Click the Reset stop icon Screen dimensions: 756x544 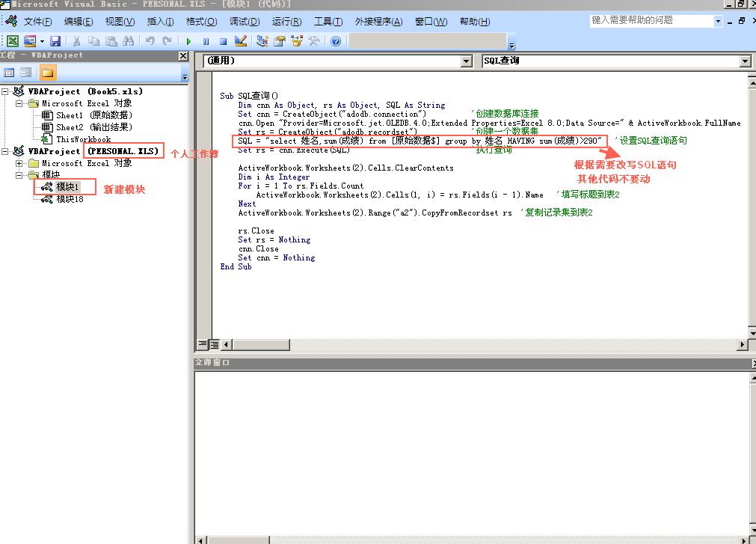pos(223,41)
